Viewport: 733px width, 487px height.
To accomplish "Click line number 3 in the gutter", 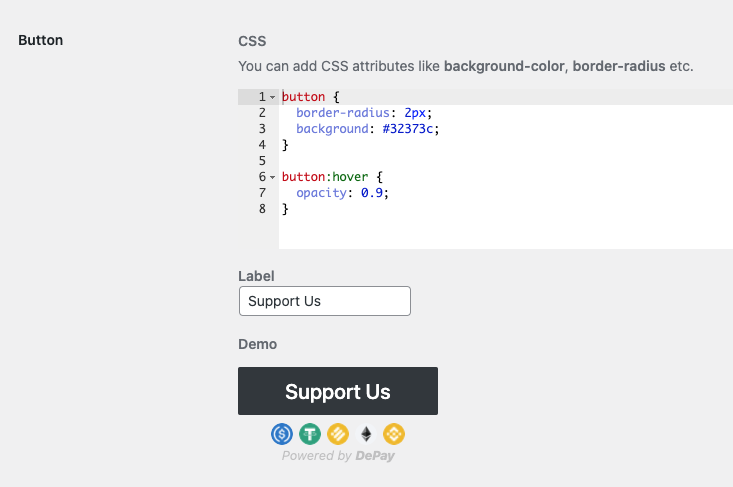I will pos(262,129).
